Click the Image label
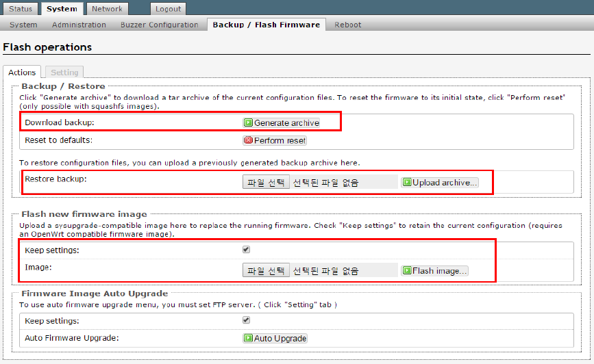 coord(38,268)
